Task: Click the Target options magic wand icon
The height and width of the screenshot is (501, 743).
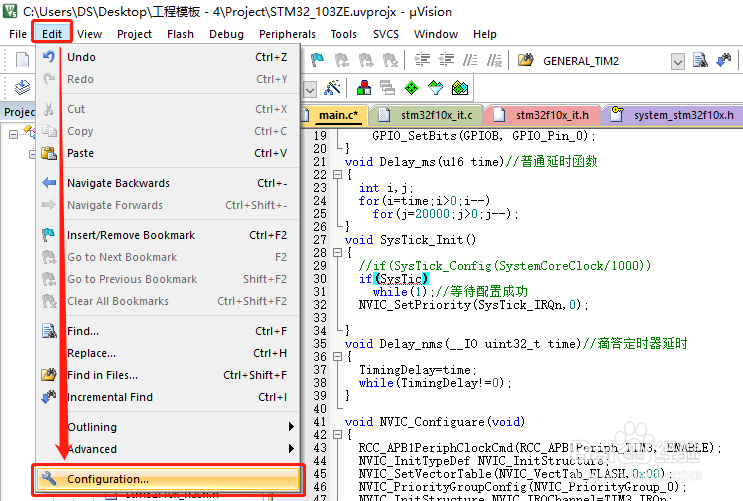Action: pos(332,88)
